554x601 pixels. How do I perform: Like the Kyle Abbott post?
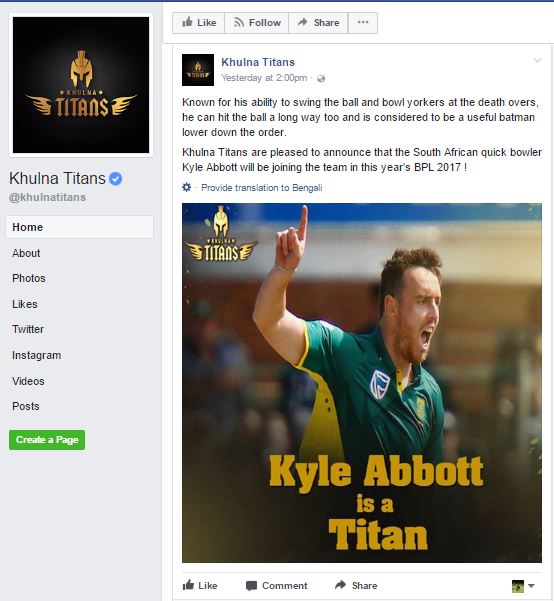click(x=200, y=585)
